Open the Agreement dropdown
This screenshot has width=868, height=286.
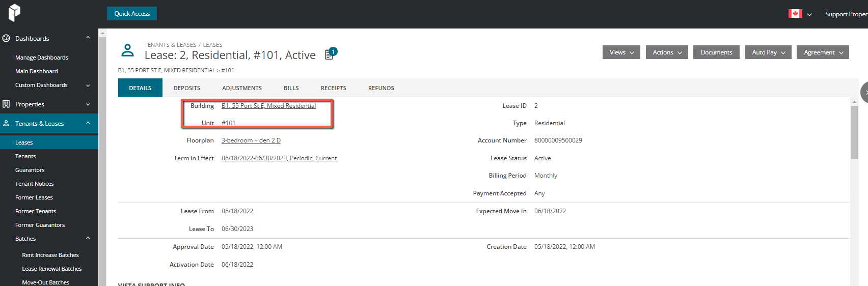tap(823, 52)
